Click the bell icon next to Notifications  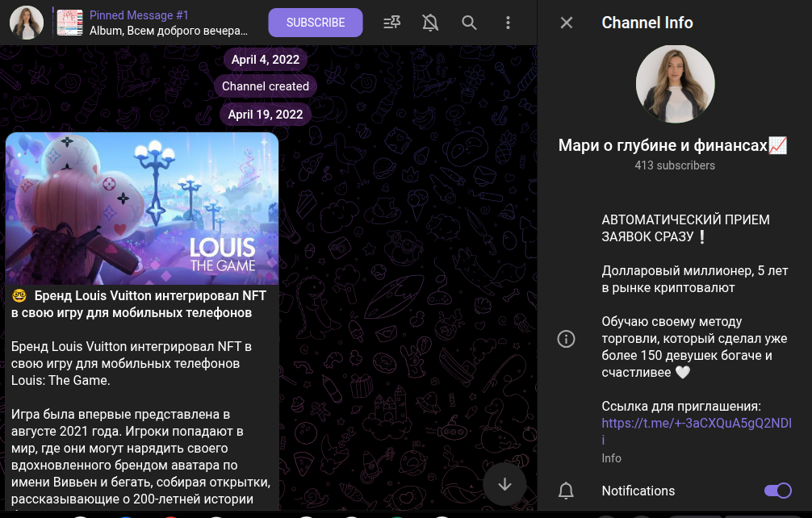click(x=567, y=491)
